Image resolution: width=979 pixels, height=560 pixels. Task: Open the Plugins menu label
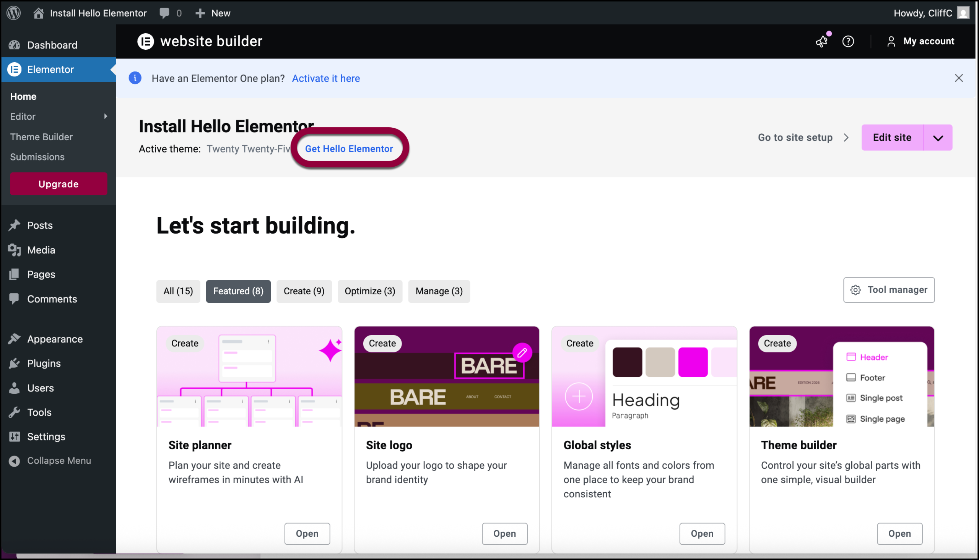tap(44, 364)
